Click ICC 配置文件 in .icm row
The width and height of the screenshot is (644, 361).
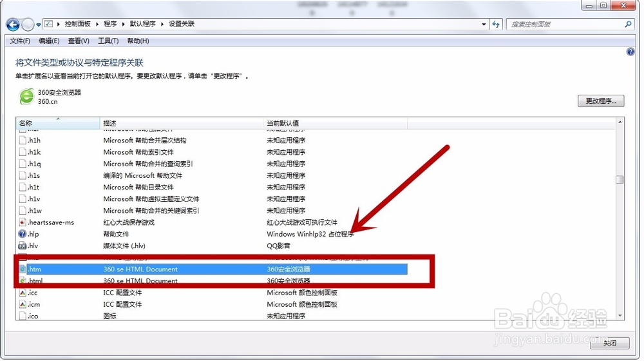[122, 305]
